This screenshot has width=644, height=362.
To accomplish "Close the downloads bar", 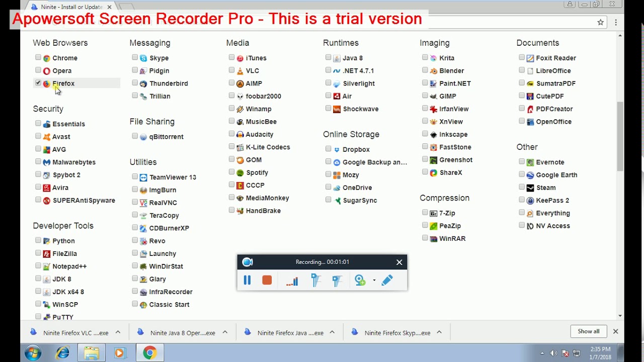I will click(615, 332).
